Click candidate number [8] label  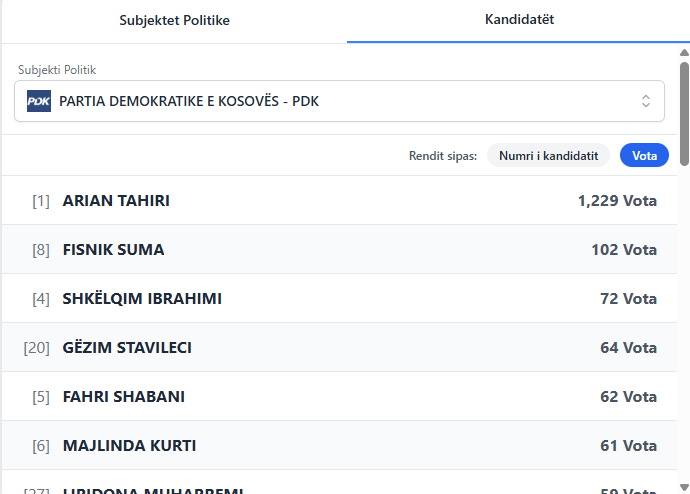point(41,249)
